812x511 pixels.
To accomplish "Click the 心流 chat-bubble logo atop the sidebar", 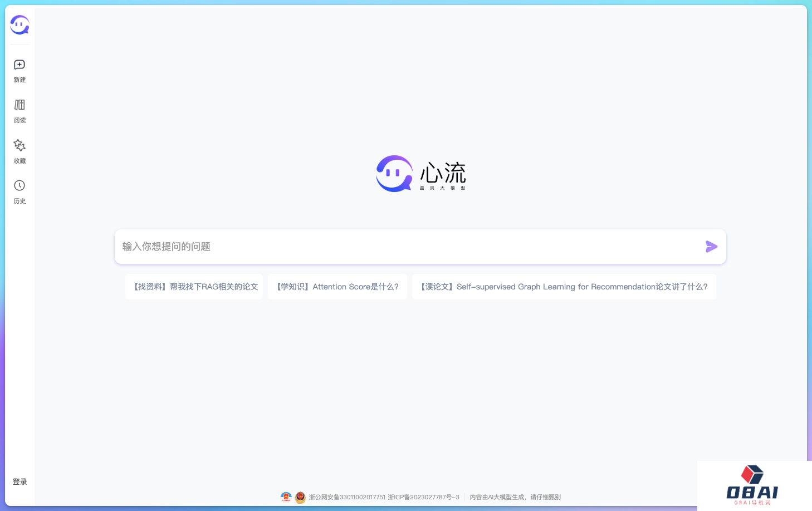I will [x=19, y=24].
